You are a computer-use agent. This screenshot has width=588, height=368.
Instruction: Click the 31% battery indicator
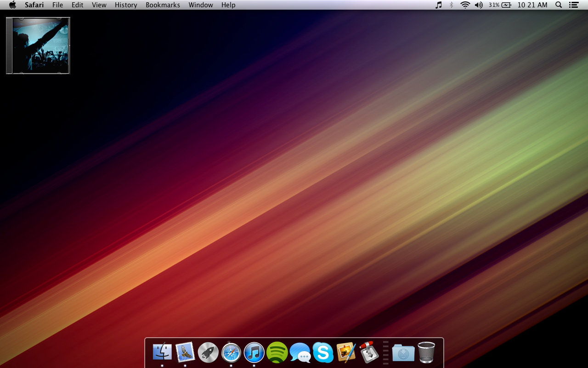point(500,5)
